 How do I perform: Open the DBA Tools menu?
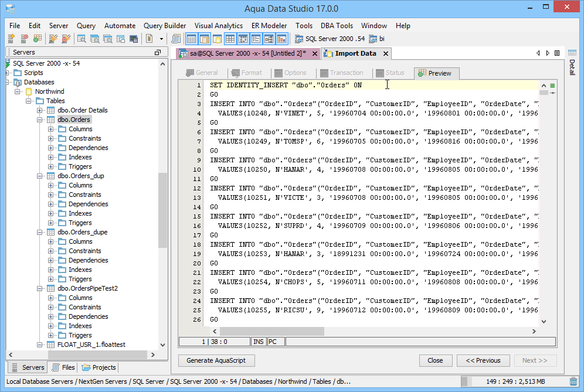pyautogui.click(x=337, y=26)
